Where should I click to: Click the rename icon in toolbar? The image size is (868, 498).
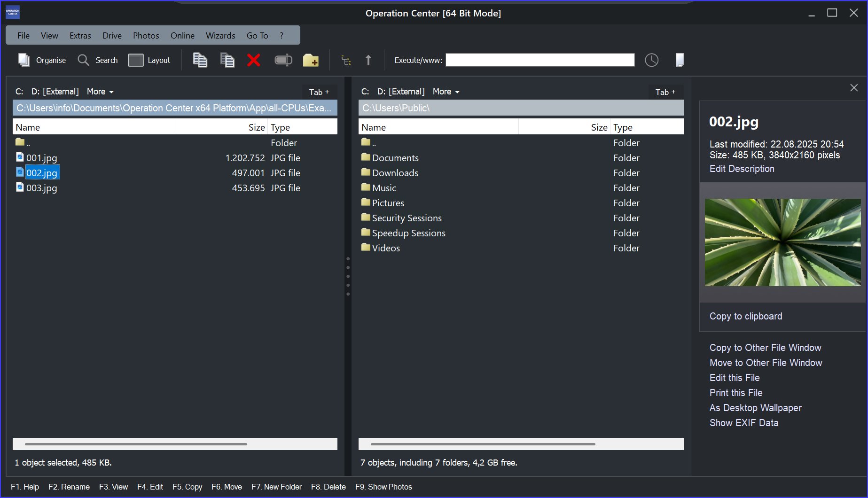[x=283, y=60]
